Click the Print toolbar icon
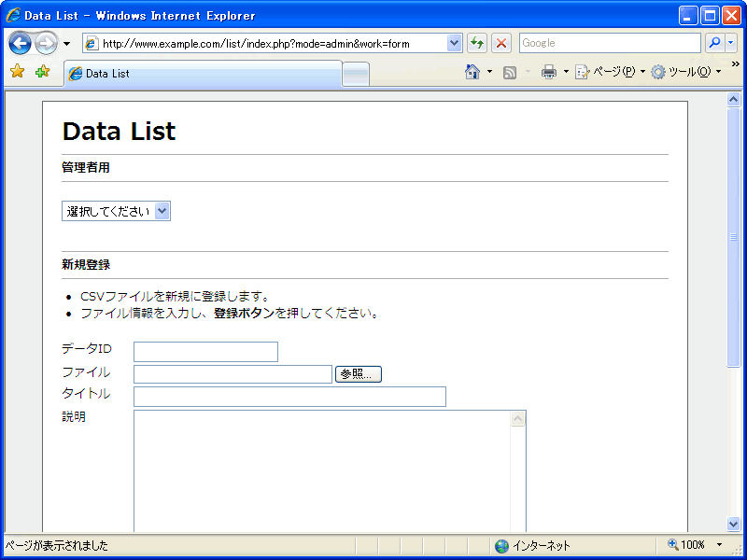 coord(549,72)
